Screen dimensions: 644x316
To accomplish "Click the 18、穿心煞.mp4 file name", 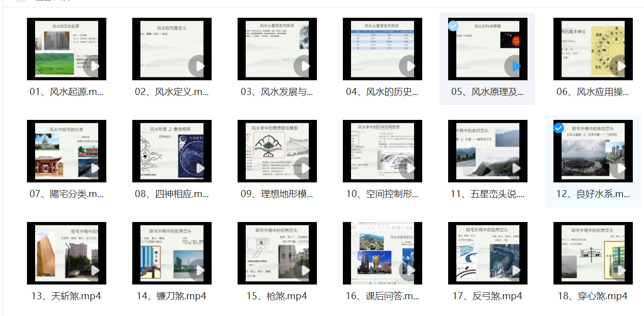I will [593, 296].
